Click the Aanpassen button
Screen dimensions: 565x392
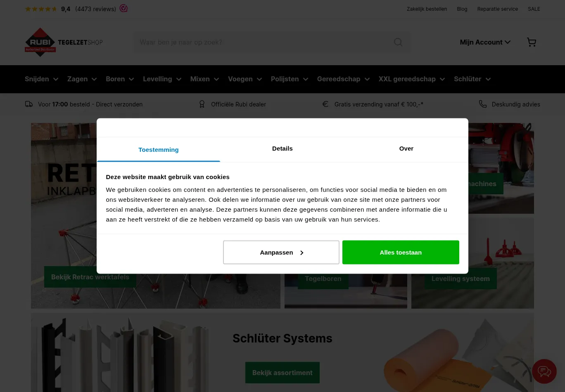[x=281, y=252]
